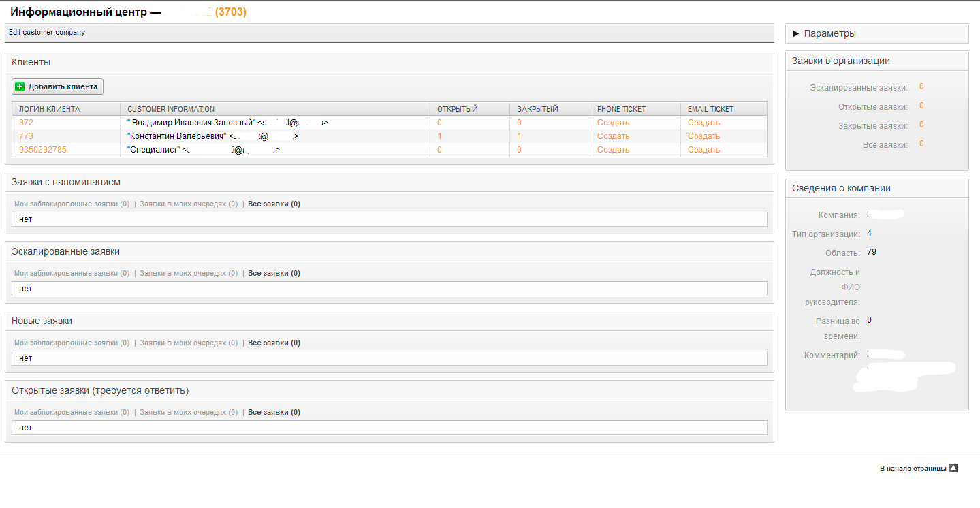This screenshot has height=508, width=980.
Task: Click the Заявки в организации panel header
Action: click(x=877, y=61)
